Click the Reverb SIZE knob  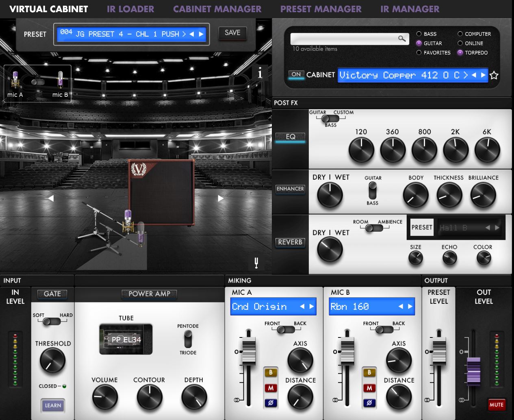point(416,258)
